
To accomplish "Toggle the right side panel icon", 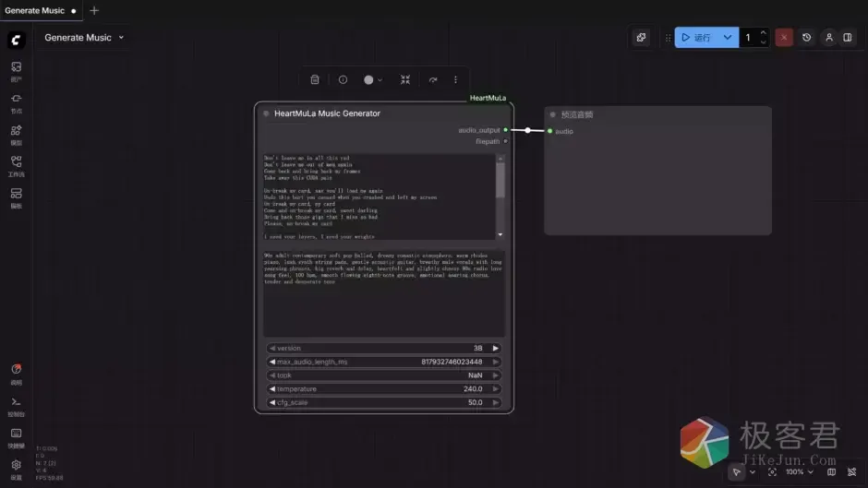I will pyautogui.click(x=848, y=38).
